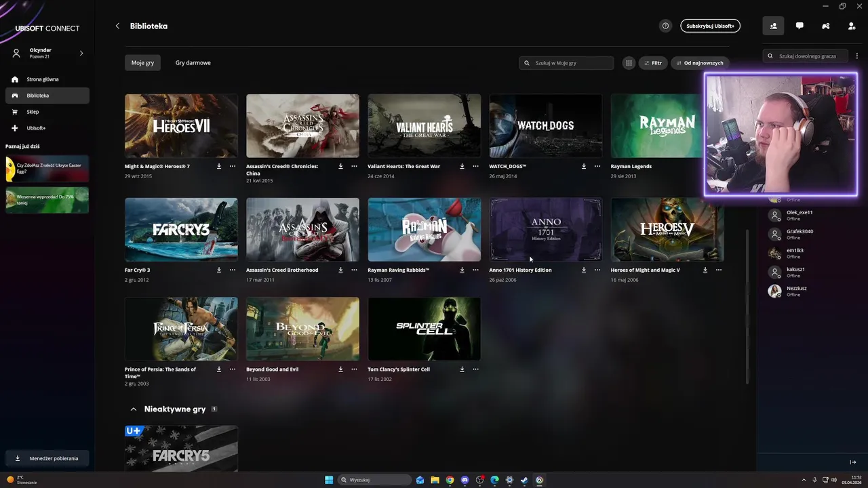Click the Subskrybuj Ubisoft+ button

pos(710,26)
